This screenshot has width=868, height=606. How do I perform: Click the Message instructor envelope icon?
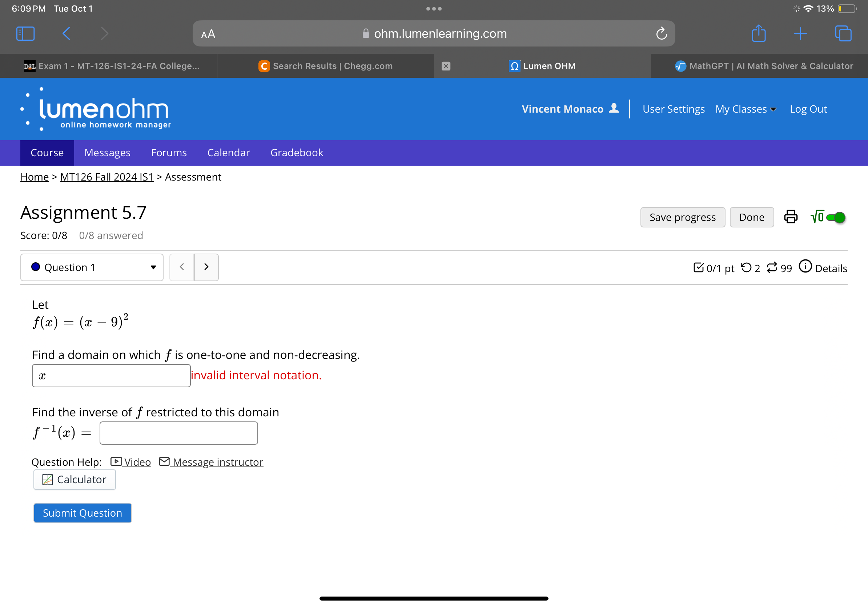164,461
